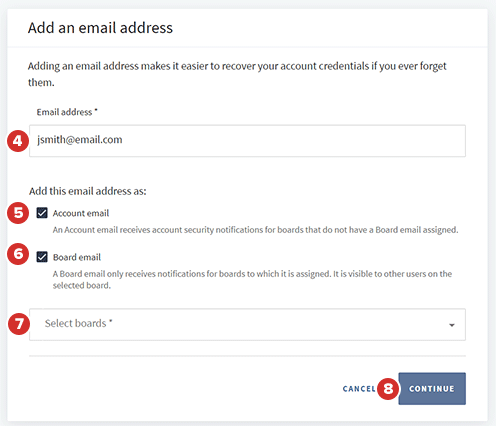496x426 pixels.
Task: Click the 'Email address *' field label
Action: tap(67, 112)
